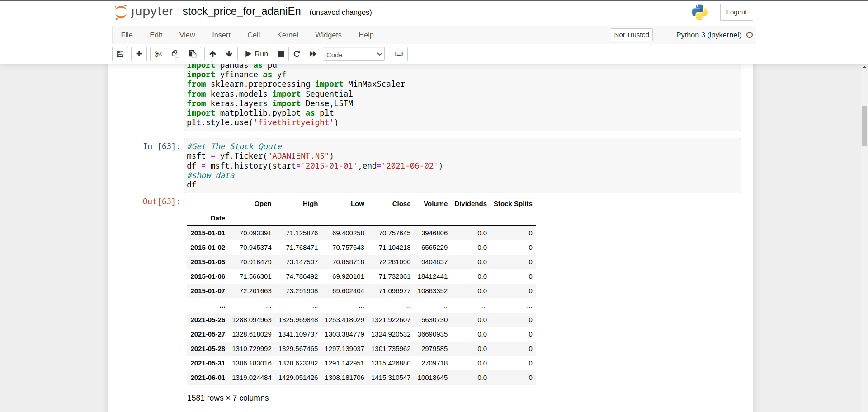The height and width of the screenshot is (412, 868).
Task: Copy selected cells icon
Action: click(175, 54)
